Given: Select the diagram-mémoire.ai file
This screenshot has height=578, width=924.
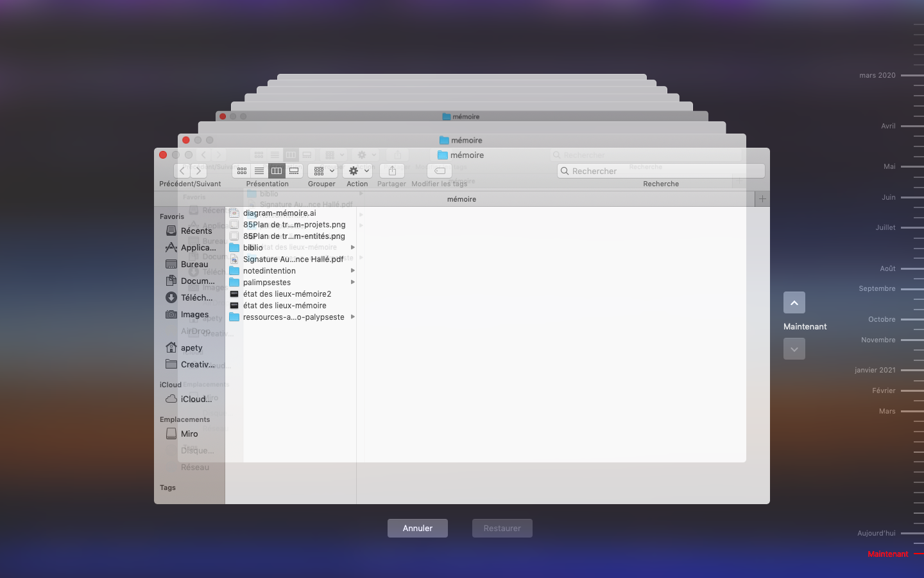Looking at the screenshot, I should click(279, 213).
